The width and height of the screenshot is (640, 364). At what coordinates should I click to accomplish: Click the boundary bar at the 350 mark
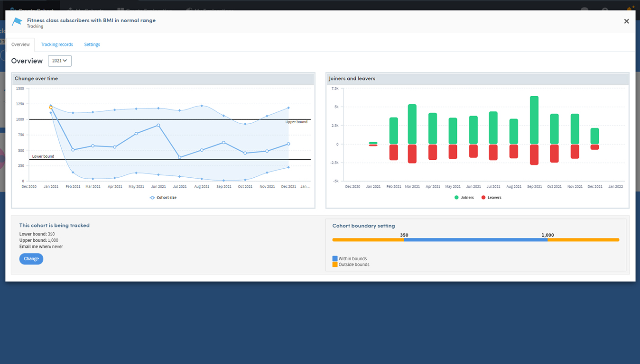(x=404, y=240)
